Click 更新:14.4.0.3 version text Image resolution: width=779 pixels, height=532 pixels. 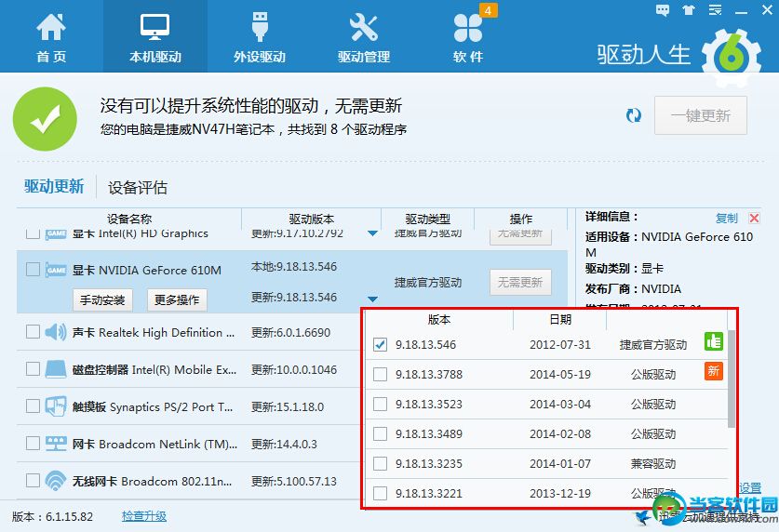[x=284, y=445]
